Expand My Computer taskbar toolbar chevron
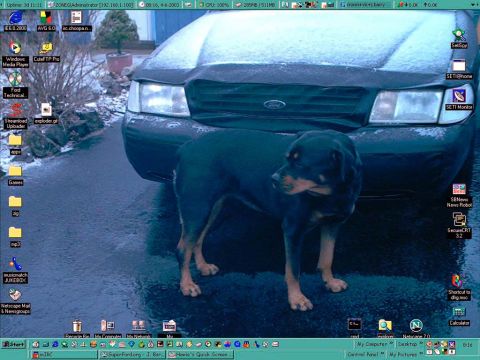Image resolution: width=480 pixels, height=360 pixels. (x=392, y=344)
